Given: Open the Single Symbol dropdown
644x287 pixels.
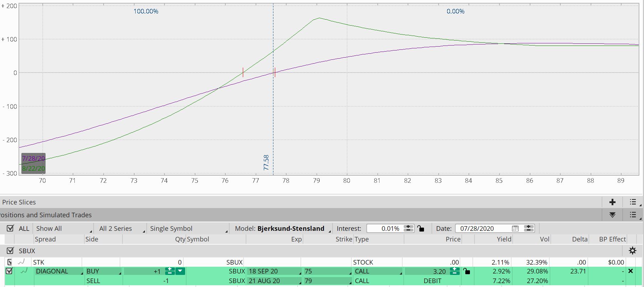Looking at the screenshot, I should [x=188, y=228].
